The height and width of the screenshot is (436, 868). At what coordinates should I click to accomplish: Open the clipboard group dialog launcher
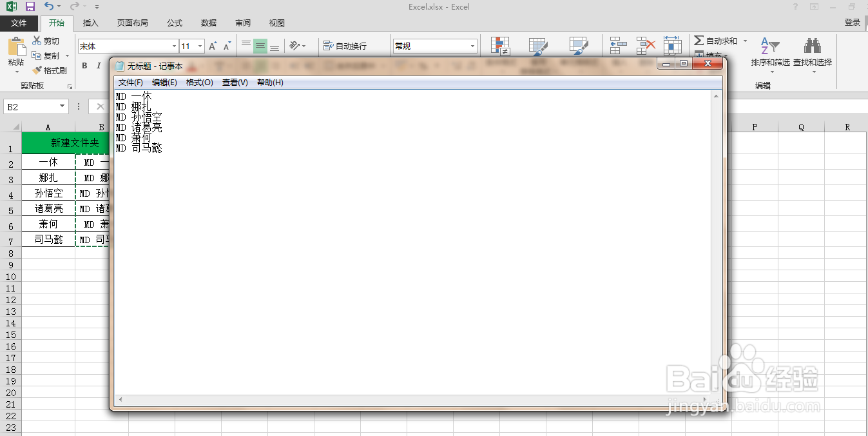pyautogui.click(x=70, y=86)
